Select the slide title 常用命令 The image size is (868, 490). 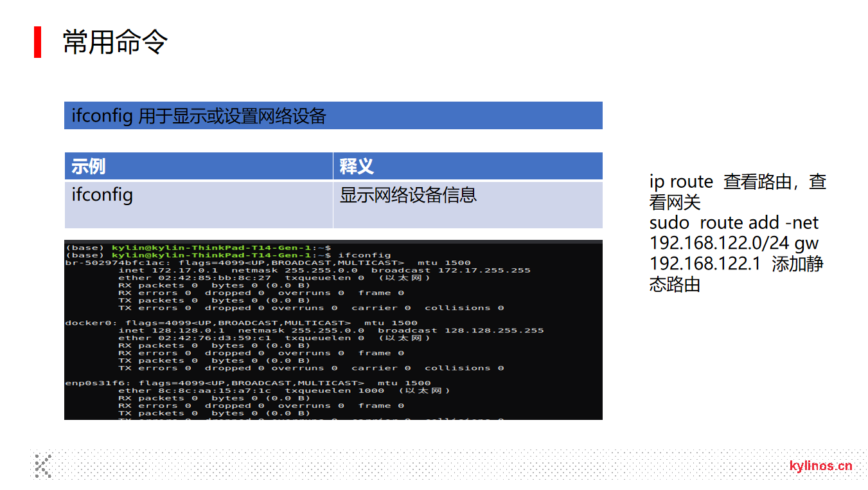tap(116, 42)
